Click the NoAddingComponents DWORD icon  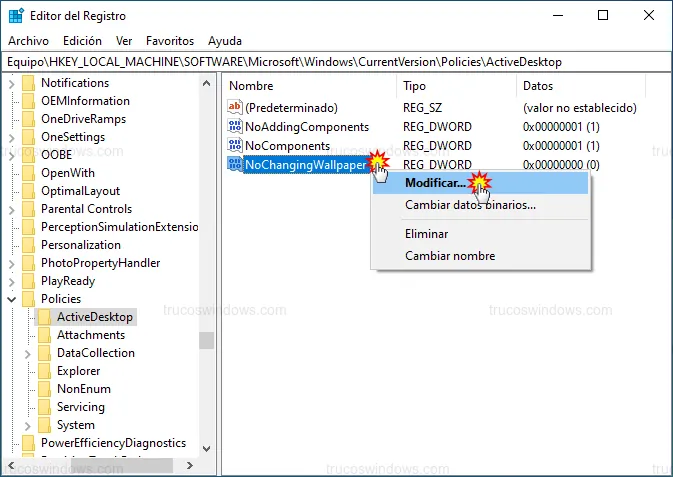[x=235, y=127]
